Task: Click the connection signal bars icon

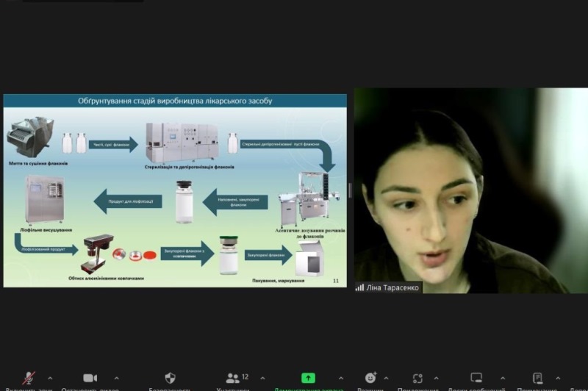Action: pos(359,287)
